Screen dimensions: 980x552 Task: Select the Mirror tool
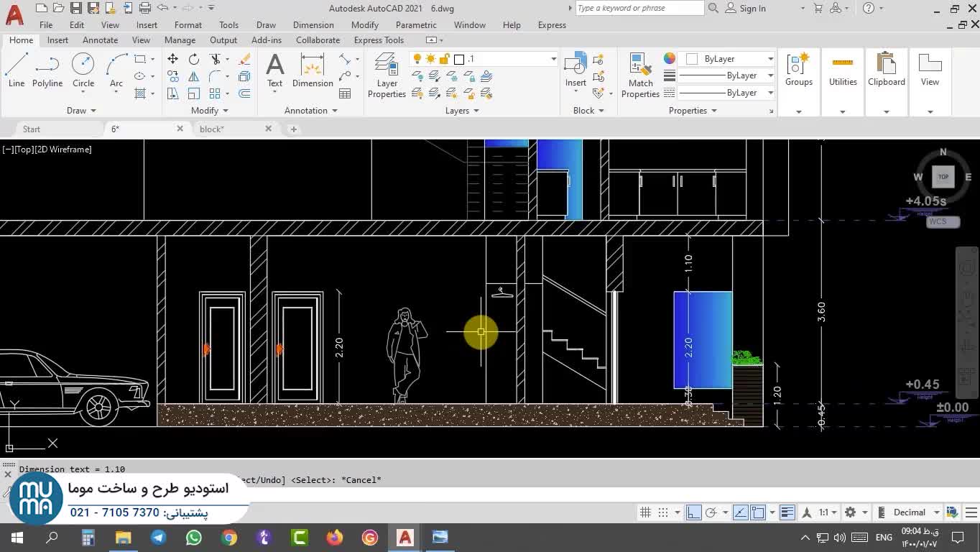[194, 76]
